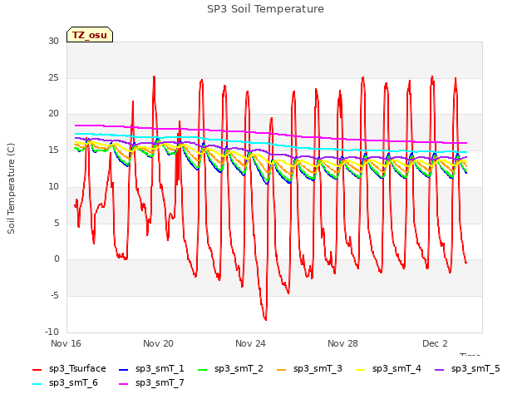Toggle the sp3_smT_5 legend entry

point(467,369)
